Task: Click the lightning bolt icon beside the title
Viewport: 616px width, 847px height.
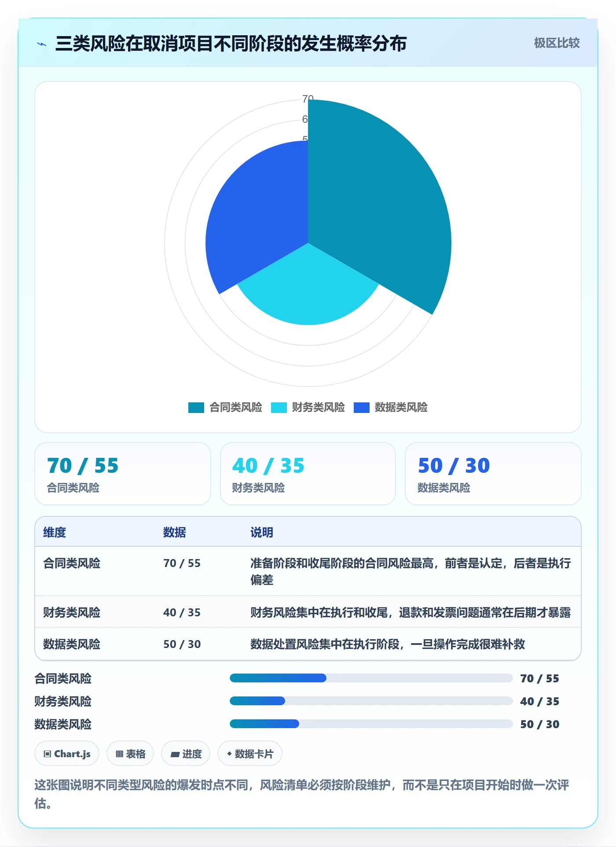Action: point(42,44)
